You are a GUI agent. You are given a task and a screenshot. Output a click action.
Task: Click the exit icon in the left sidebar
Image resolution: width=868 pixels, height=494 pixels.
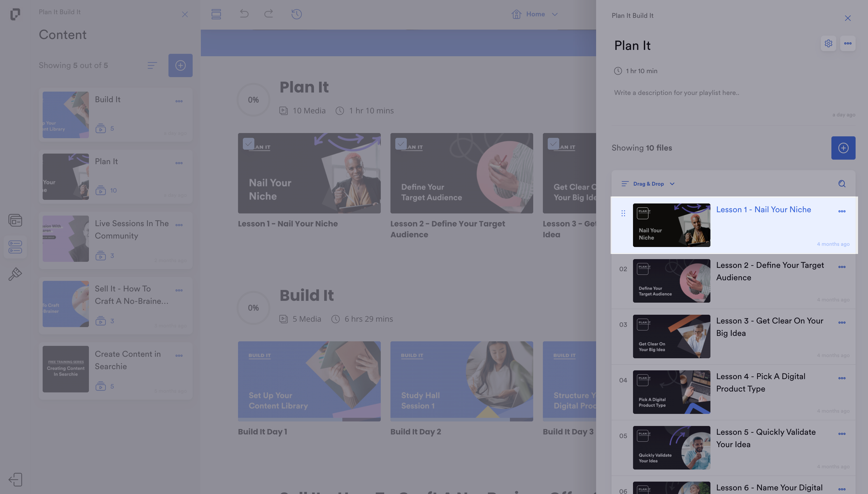[x=15, y=479]
